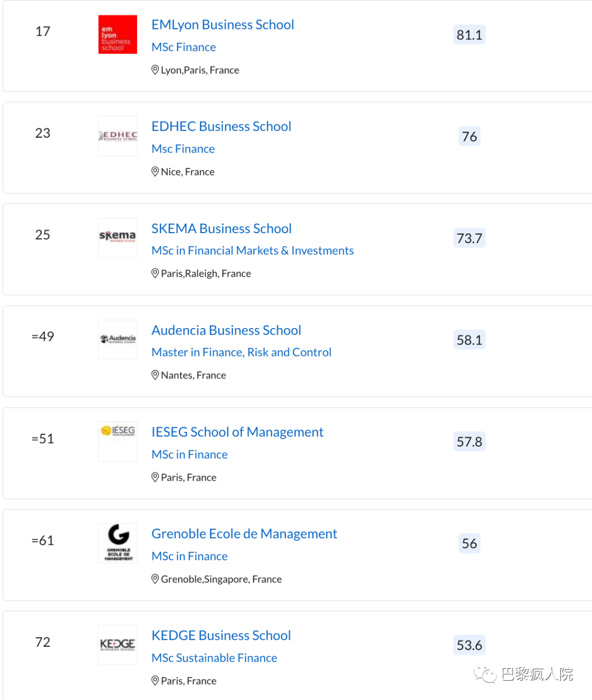Click the KEDGE logo thumbnail
Screen dimensions: 592x700
(x=117, y=645)
